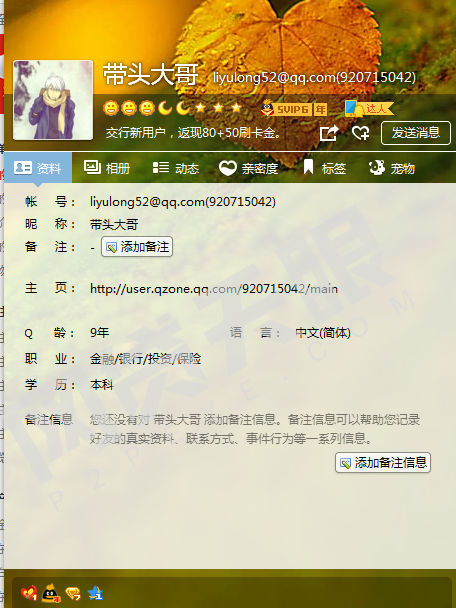Screen dimensions: 456x608
Task: Click the first moon level icon
Action: coord(165,108)
